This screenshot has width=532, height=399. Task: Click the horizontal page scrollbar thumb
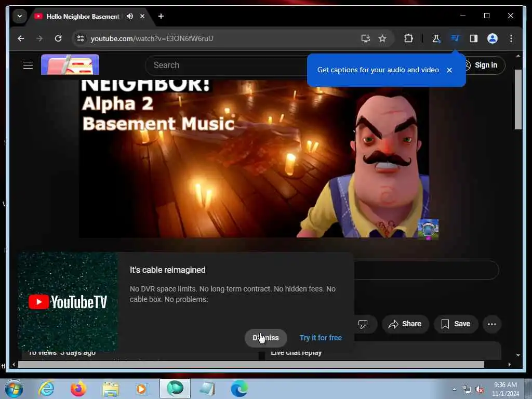(251, 364)
